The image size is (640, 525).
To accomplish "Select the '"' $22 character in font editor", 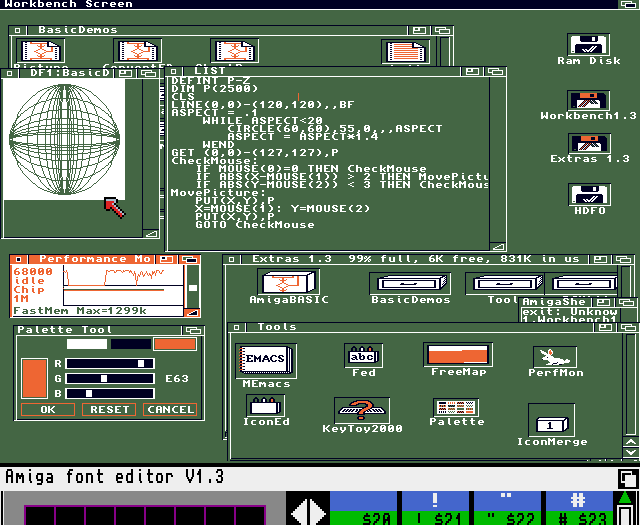I will (507, 508).
